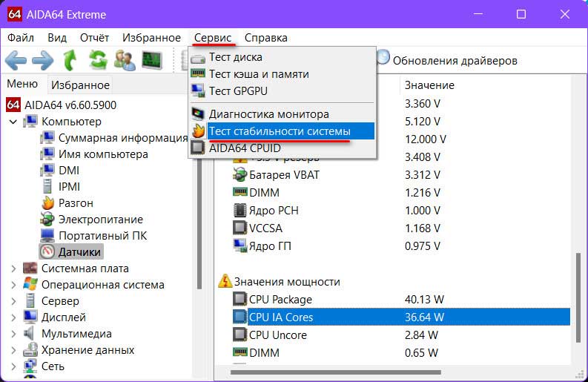Collapse the Компьютер tree node

[x=13, y=122]
